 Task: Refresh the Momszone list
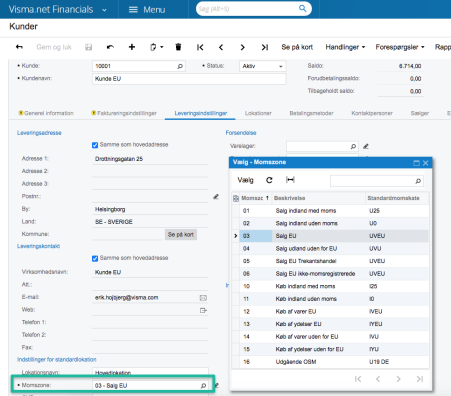coord(269,180)
